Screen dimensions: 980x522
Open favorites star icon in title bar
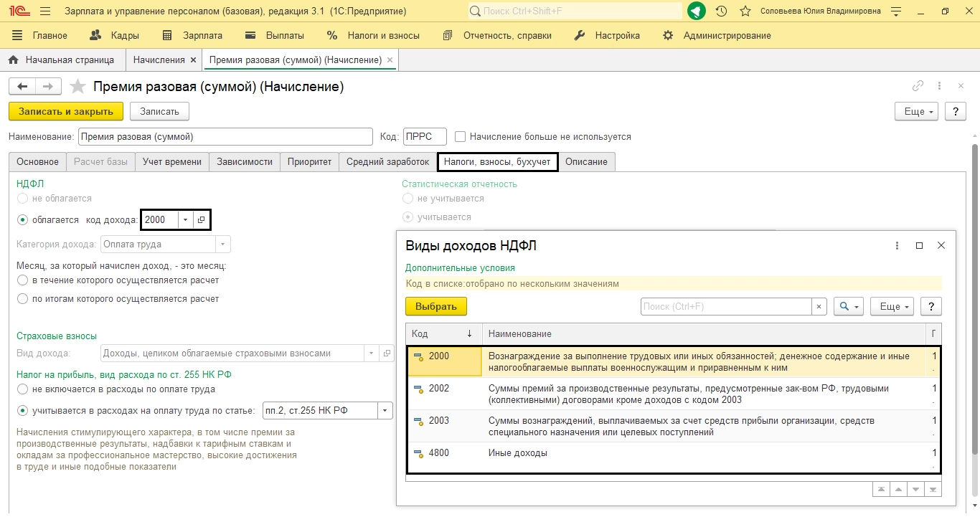pos(745,11)
